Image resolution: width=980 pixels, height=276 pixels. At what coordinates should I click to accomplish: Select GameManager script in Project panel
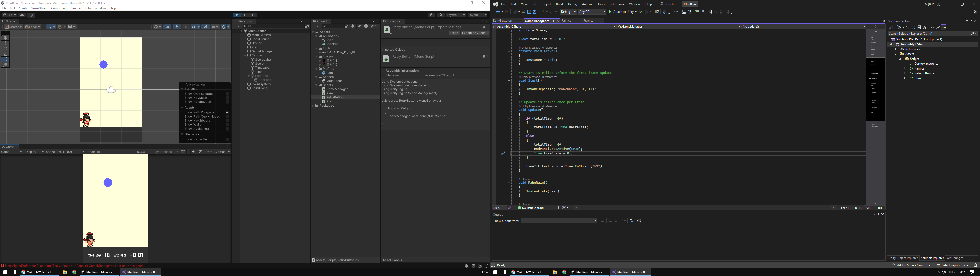pos(337,89)
